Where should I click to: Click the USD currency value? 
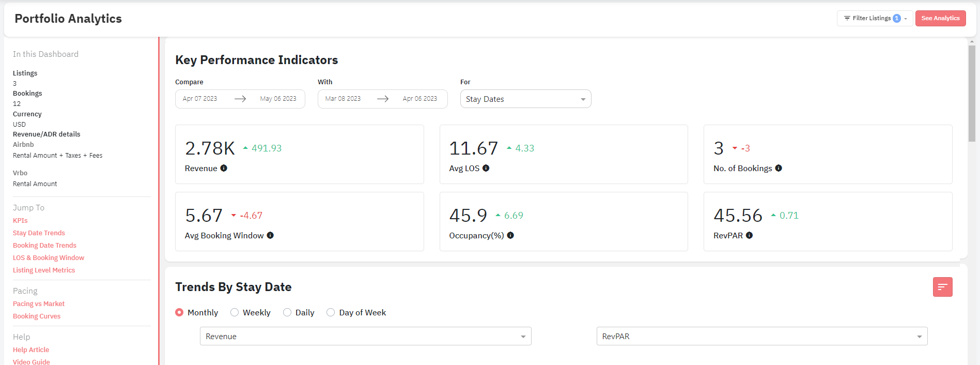[19, 125]
